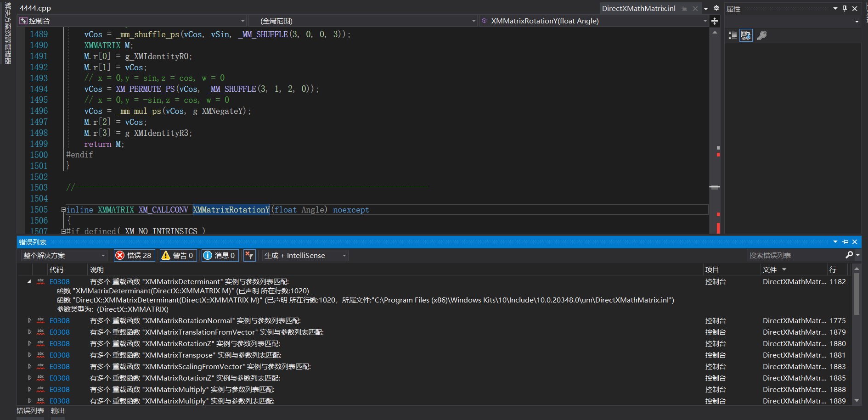The width and height of the screenshot is (868, 420).
Task: Toggle the 警告 0 warnings filter
Action: click(178, 255)
